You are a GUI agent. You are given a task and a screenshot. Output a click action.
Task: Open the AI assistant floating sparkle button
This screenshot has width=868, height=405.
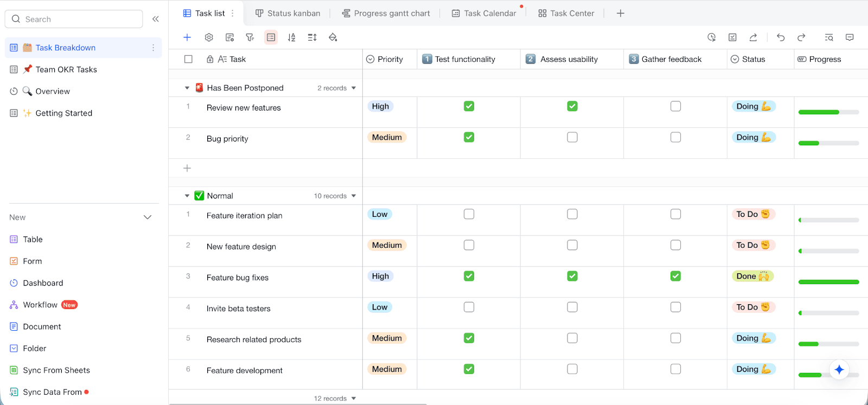point(839,370)
